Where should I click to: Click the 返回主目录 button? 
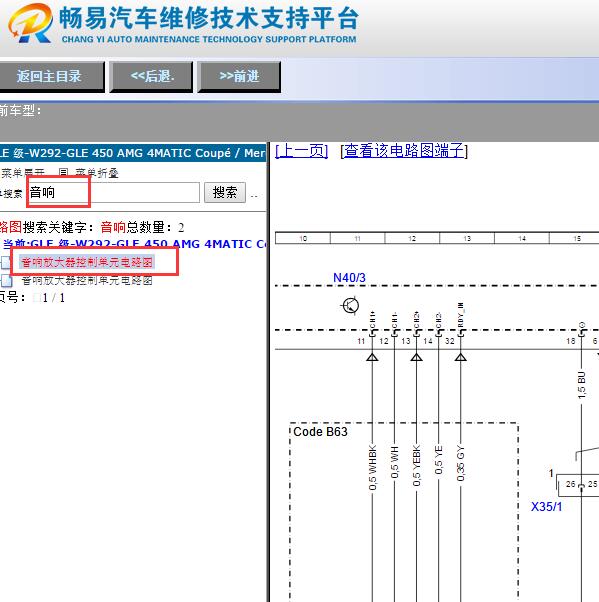(51, 76)
